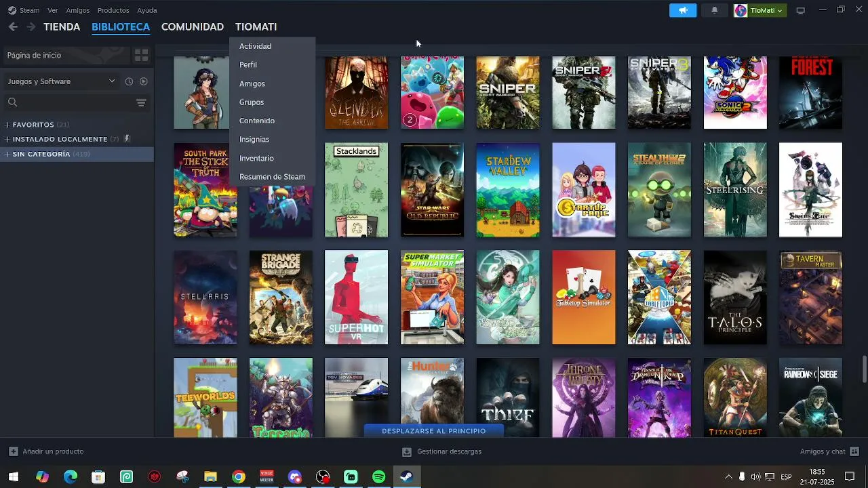The height and width of the screenshot is (488, 868).
Task: Open the Productos menu
Action: (x=113, y=10)
